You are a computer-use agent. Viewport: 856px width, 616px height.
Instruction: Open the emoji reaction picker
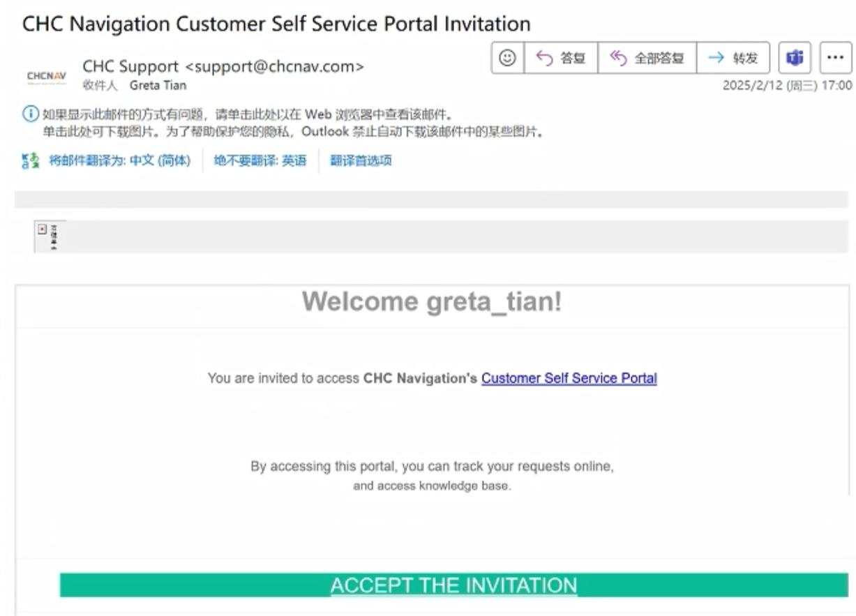pos(508,58)
